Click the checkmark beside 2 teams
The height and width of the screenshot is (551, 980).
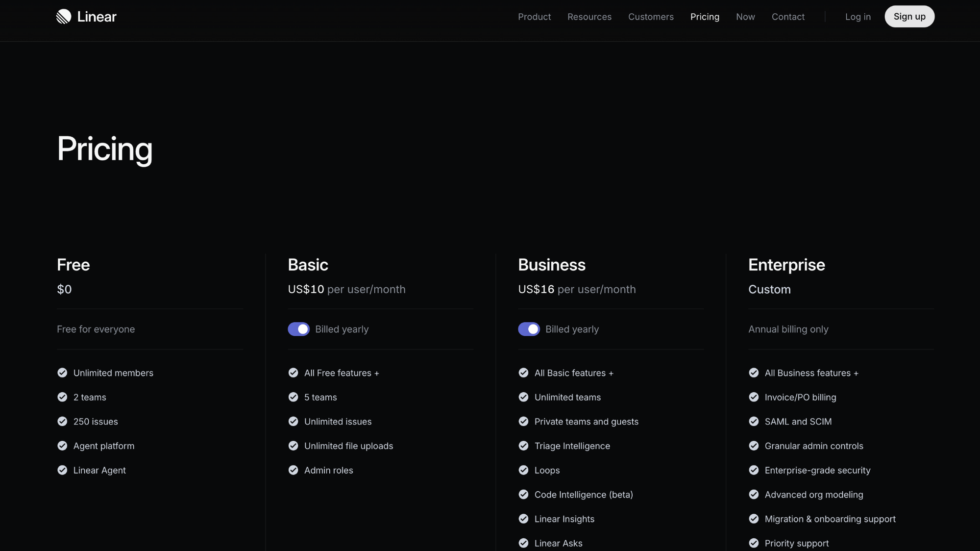[x=62, y=397]
